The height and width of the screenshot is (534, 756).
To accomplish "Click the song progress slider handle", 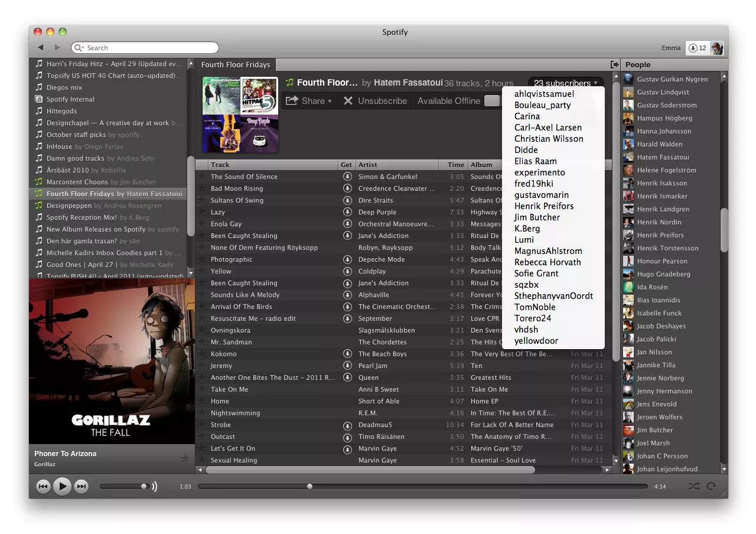I will [309, 486].
